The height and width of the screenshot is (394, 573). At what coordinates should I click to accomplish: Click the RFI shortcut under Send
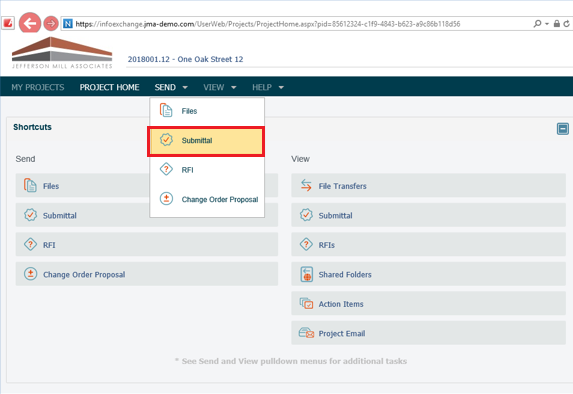(x=147, y=245)
